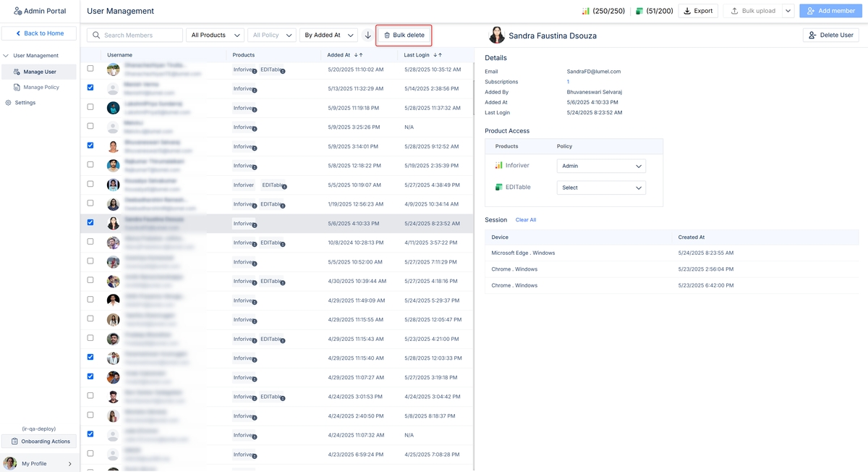Uncheck user added 5/13/2025 11:32:29 AM
868x472 pixels.
pos(90,88)
